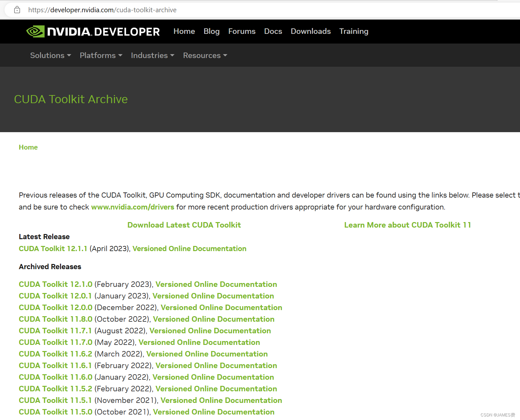Open documentation link for CUDA Toolkit 11.5.2

[x=216, y=389]
